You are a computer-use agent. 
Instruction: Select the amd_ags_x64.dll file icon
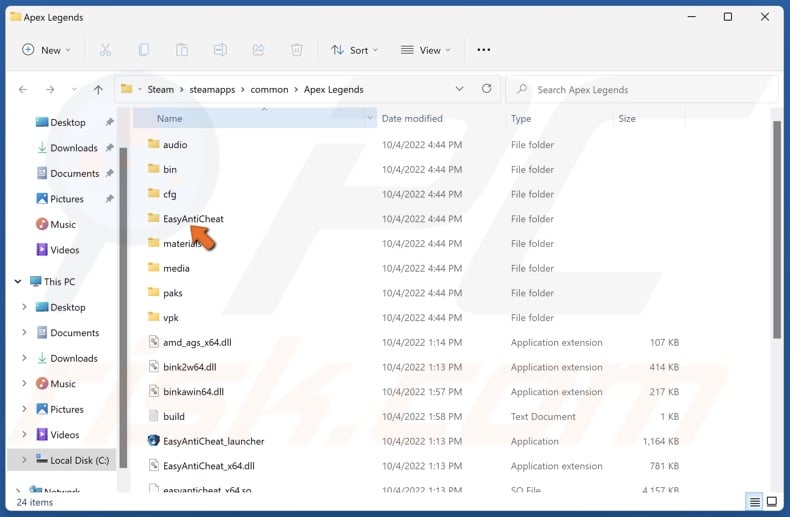(154, 342)
